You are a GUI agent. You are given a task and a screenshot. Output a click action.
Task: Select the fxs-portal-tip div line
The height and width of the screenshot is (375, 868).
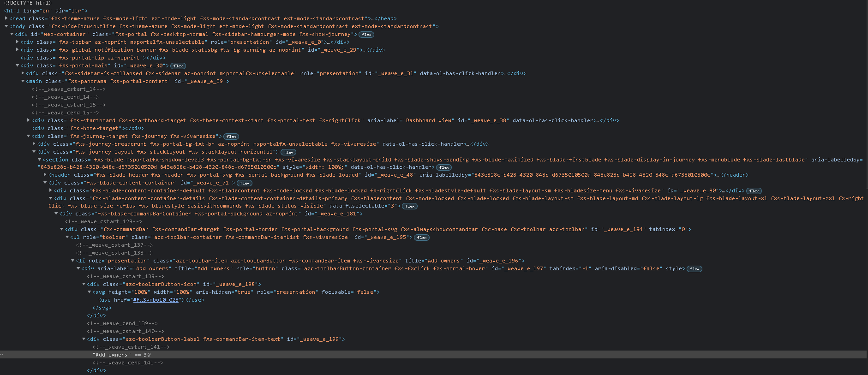coord(93,58)
